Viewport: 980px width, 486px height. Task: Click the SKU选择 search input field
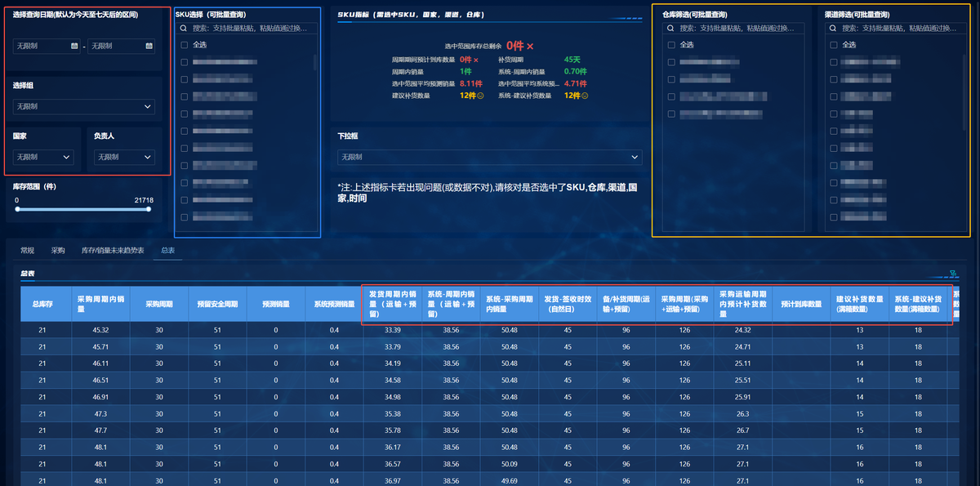tap(249, 29)
